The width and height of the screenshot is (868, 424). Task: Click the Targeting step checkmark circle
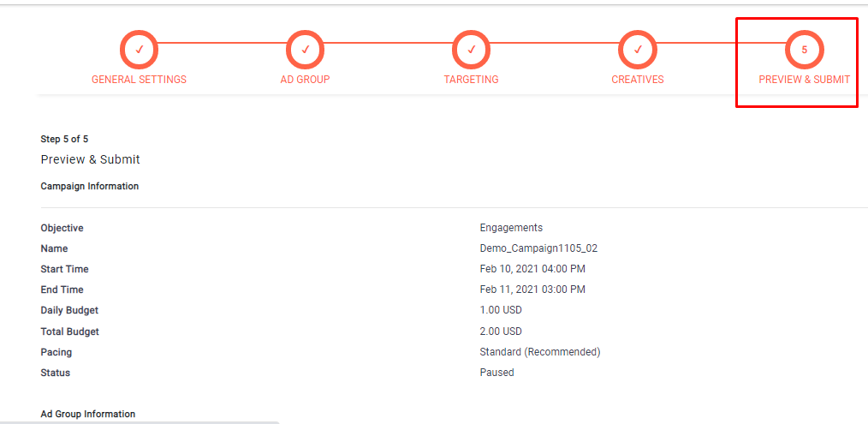[x=471, y=50]
